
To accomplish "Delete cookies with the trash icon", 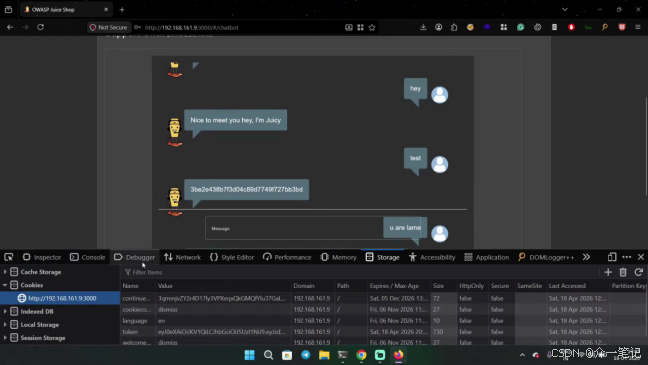I will tap(623, 272).
